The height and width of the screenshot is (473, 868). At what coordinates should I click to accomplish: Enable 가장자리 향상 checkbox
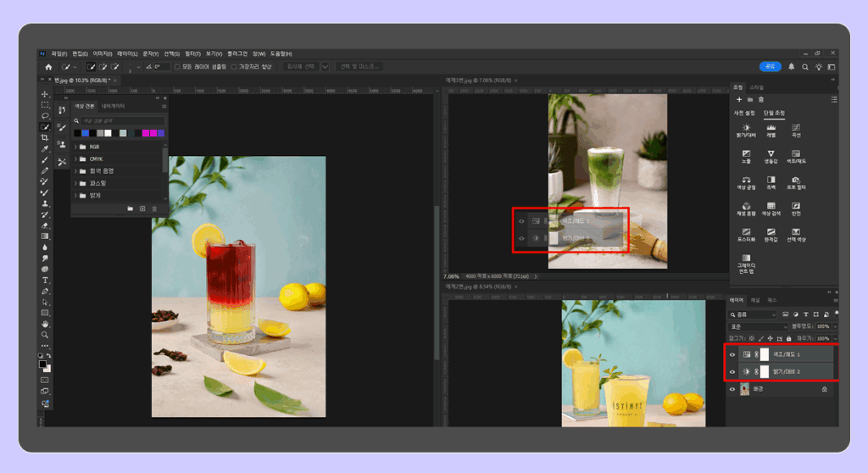[234, 67]
